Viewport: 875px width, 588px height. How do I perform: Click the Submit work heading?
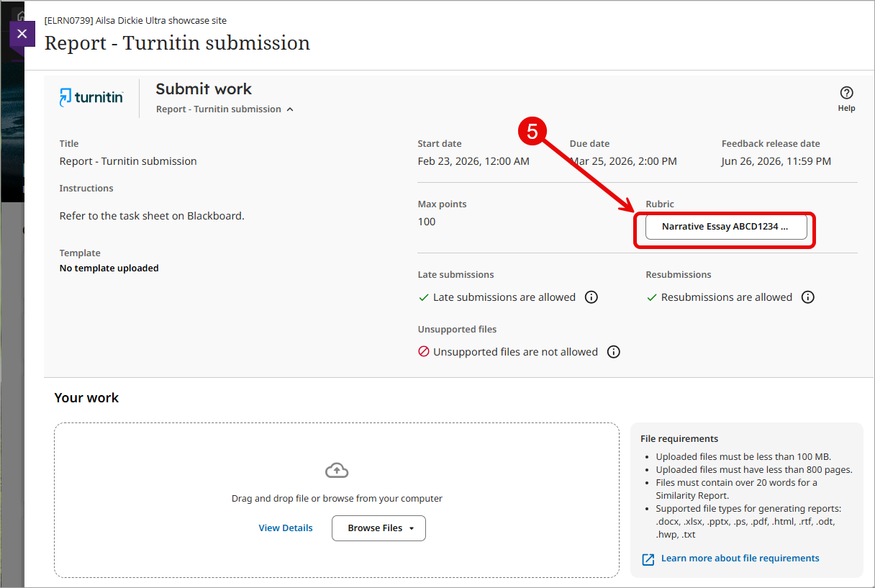204,89
